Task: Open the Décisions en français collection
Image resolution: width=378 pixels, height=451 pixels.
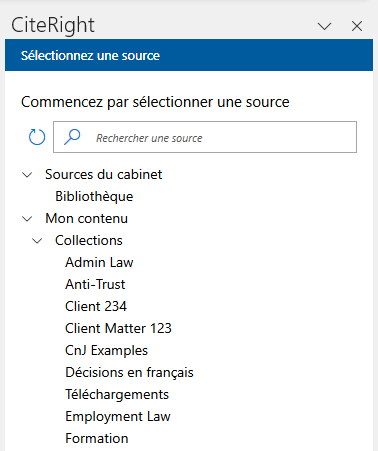Action: 129,372
